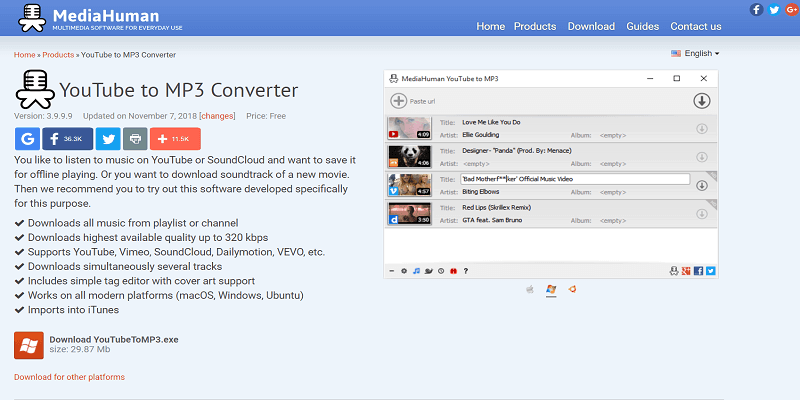800x400 pixels.
Task: Open the Google+ icon in the page header
Action: pos(791,9)
